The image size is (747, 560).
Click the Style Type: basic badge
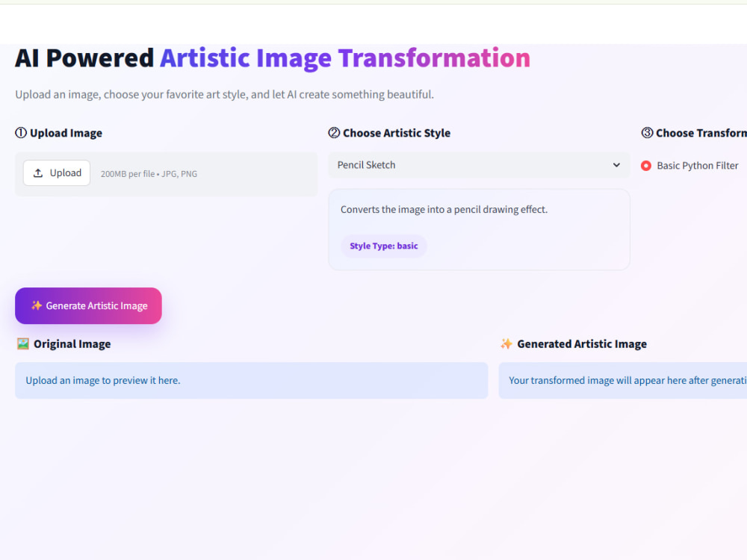(x=383, y=246)
